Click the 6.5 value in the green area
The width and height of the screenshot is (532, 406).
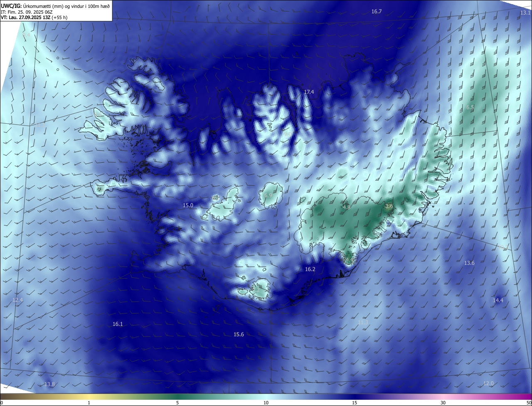click(470, 108)
